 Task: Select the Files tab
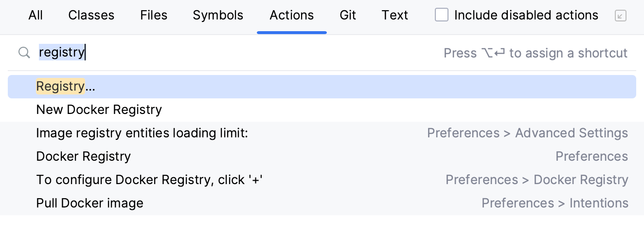pyautogui.click(x=154, y=16)
